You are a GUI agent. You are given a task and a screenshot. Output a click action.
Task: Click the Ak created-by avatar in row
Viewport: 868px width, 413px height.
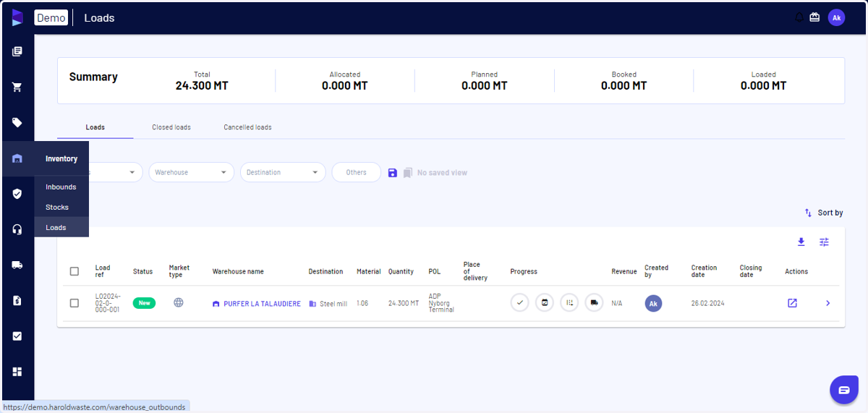tap(653, 304)
